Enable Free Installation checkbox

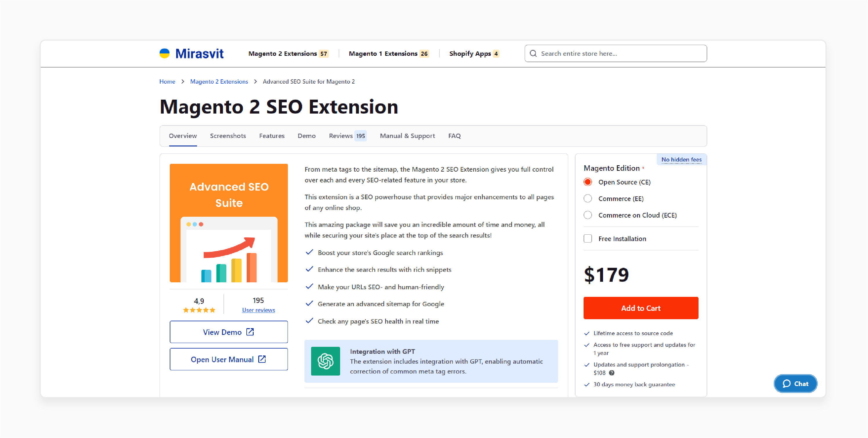point(588,238)
